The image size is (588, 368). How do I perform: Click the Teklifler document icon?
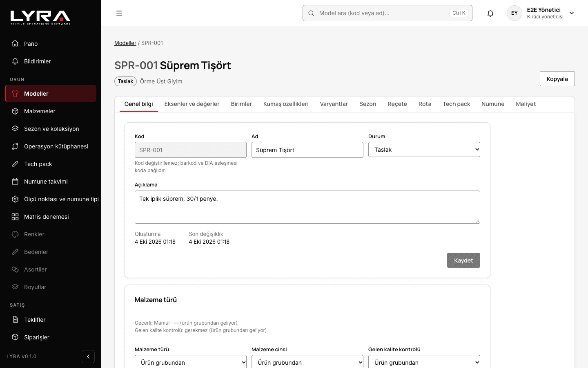(x=15, y=320)
